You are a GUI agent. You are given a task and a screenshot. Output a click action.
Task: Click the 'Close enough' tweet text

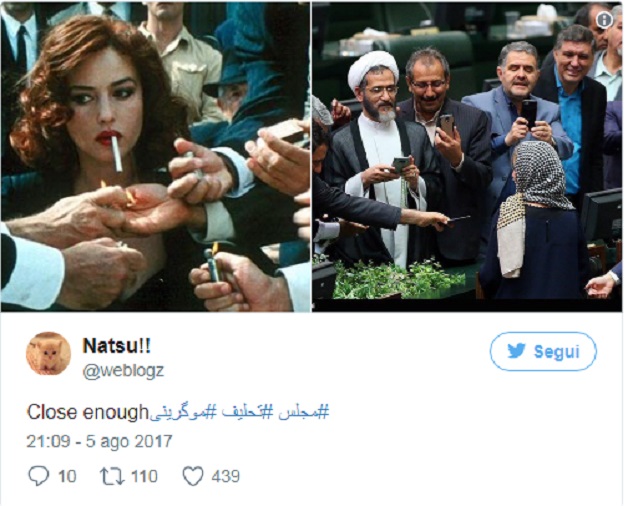pyautogui.click(x=88, y=412)
